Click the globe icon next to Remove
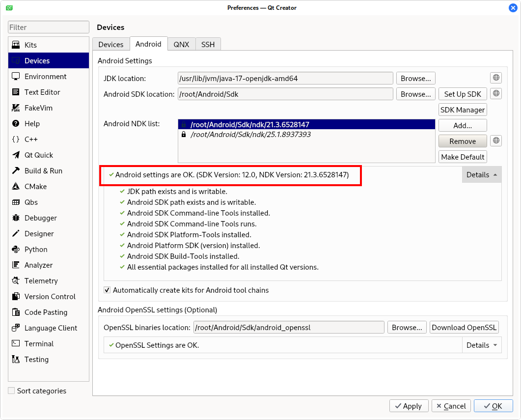This screenshot has height=420, width=521. (x=496, y=141)
